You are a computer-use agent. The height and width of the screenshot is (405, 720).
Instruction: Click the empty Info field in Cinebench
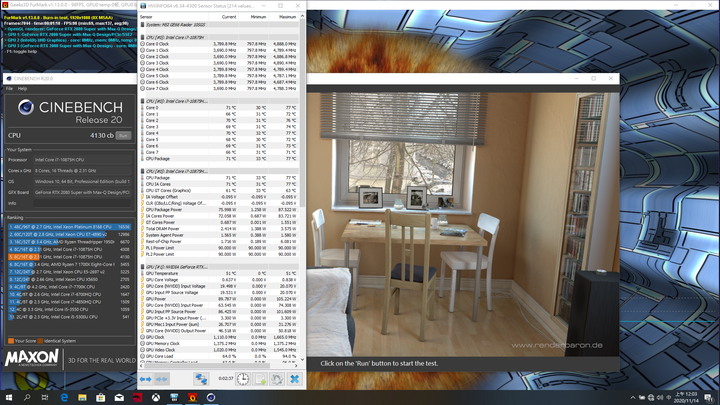tap(83, 203)
